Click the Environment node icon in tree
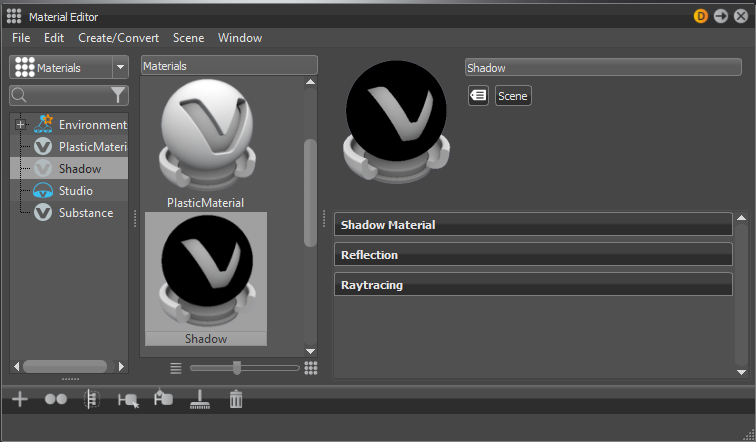Viewport: 756px width, 442px height. (x=43, y=124)
